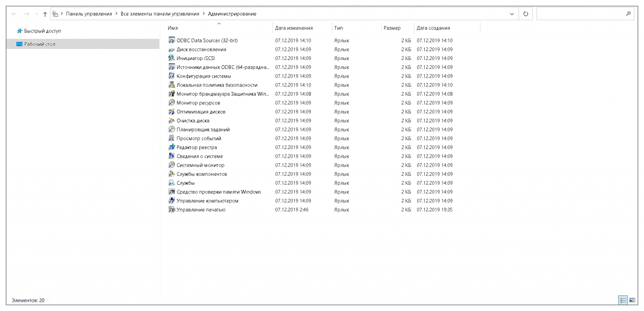
Task: Select the Монитор ресурсов icon
Action: pos(171,103)
